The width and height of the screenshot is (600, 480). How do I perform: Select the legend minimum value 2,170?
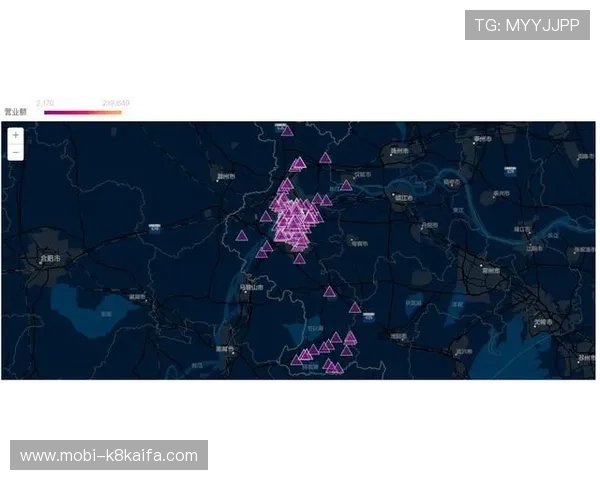tap(45, 103)
